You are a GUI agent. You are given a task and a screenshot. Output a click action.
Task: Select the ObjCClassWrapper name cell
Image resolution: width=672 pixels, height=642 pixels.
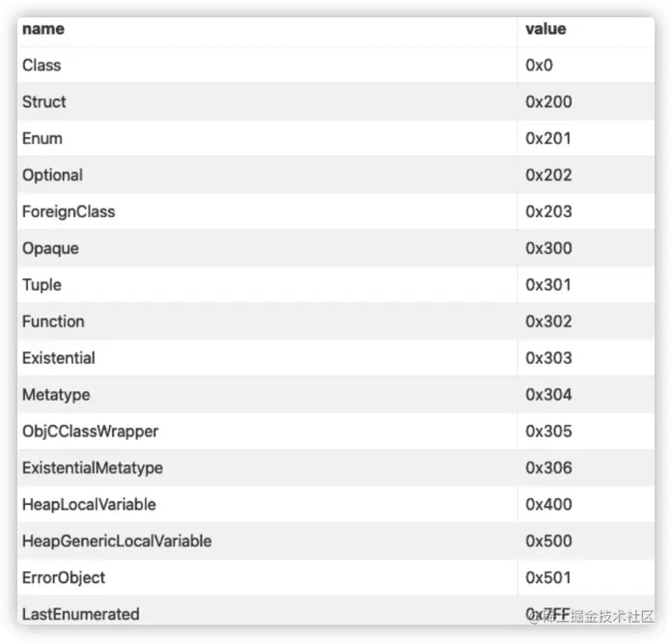pos(90,432)
